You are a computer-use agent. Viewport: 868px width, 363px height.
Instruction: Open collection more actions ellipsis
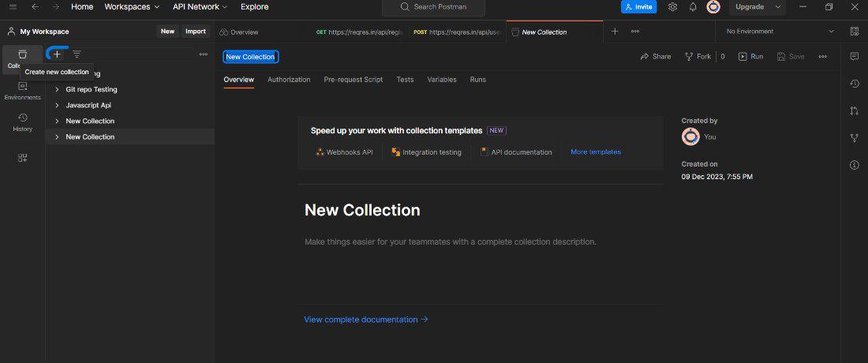pos(822,57)
